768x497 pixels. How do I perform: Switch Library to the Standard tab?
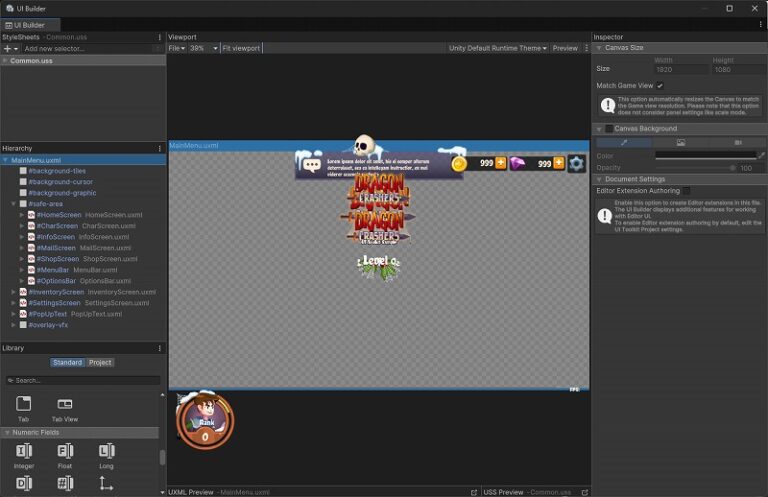(68, 362)
